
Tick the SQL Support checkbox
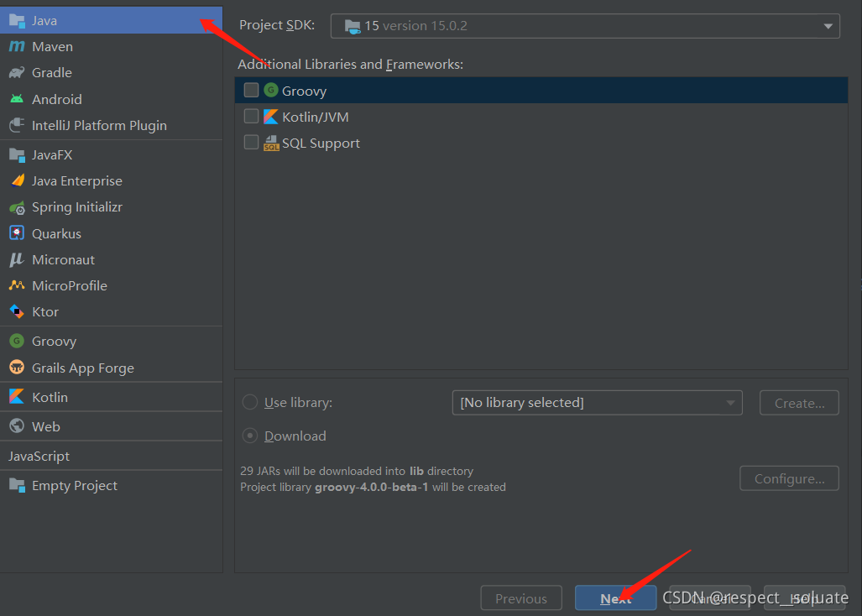(x=251, y=143)
